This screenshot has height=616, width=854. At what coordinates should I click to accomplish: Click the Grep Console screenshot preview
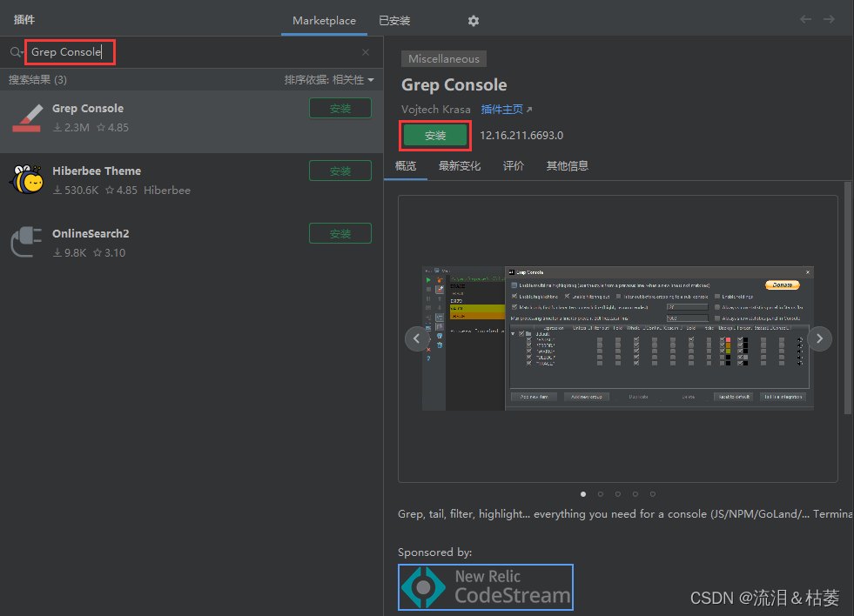click(617, 338)
